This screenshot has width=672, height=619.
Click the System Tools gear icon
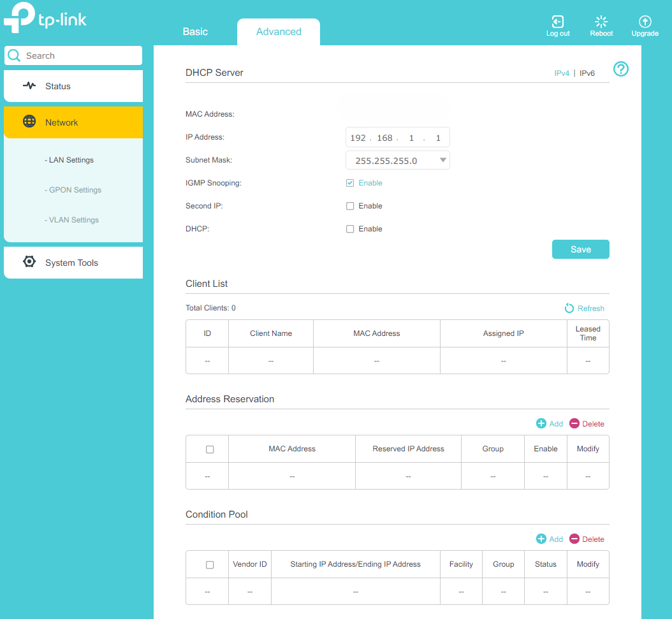pos(29,261)
